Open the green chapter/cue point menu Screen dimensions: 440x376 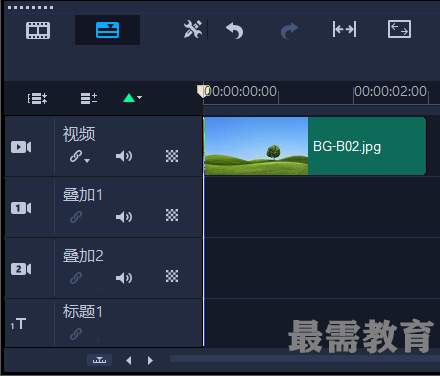(132, 98)
